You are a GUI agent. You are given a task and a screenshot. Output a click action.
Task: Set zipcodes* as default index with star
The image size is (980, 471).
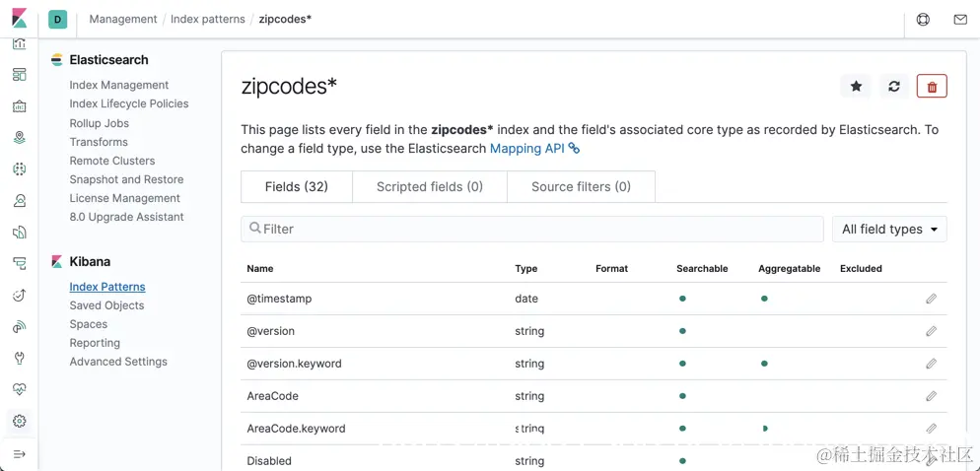click(856, 87)
